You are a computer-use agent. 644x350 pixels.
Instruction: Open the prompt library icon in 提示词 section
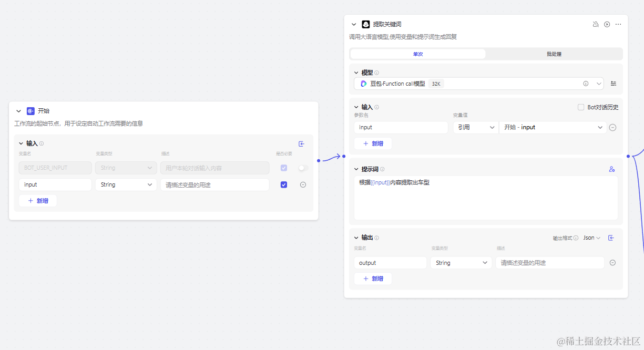pyautogui.click(x=612, y=169)
